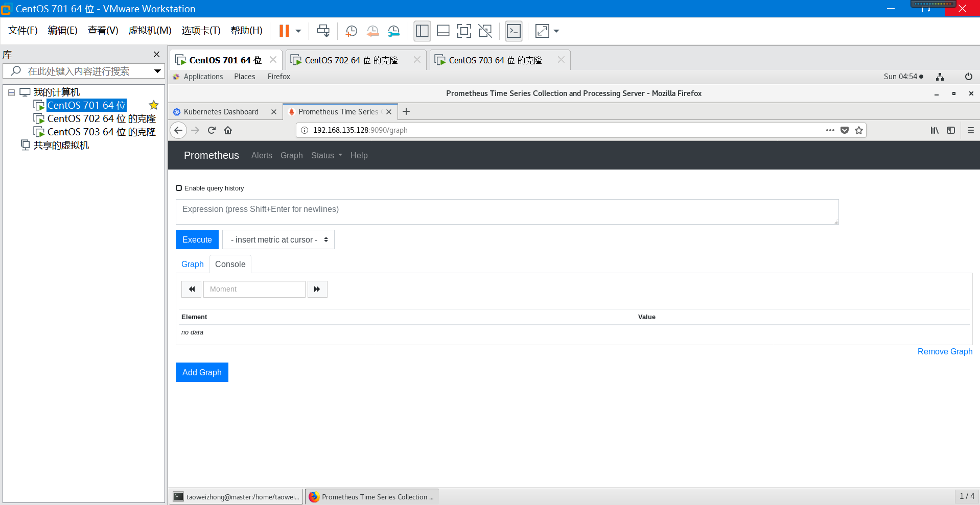Pause the virtual machine
The image size is (980, 505).
pyautogui.click(x=284, y=31)
